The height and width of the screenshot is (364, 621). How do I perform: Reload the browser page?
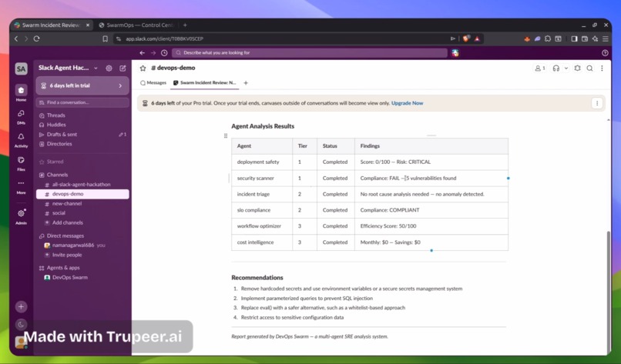point(37,38)
